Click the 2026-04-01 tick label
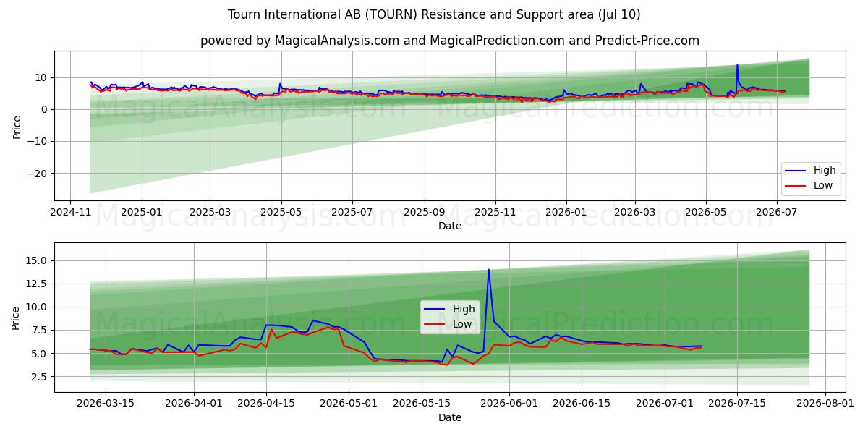Screen dimensions: 868x434 [194, 403]
